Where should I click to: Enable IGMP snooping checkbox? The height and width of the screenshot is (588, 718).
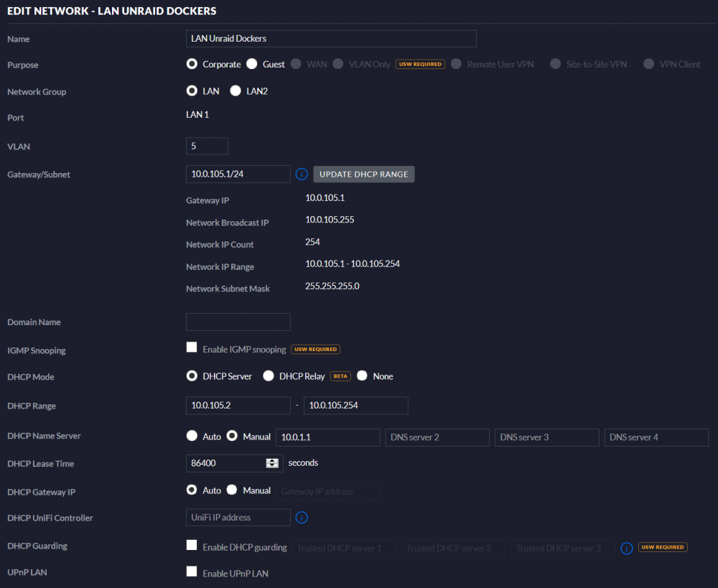(192, 347)
